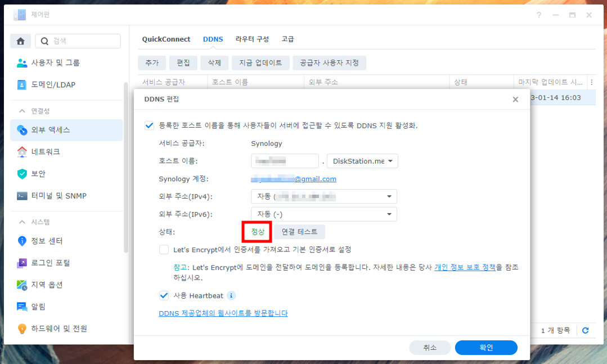Screen dimensions: 607x364
Task: Open 정보 센터 info icon
Action: (x=22, y=241)
